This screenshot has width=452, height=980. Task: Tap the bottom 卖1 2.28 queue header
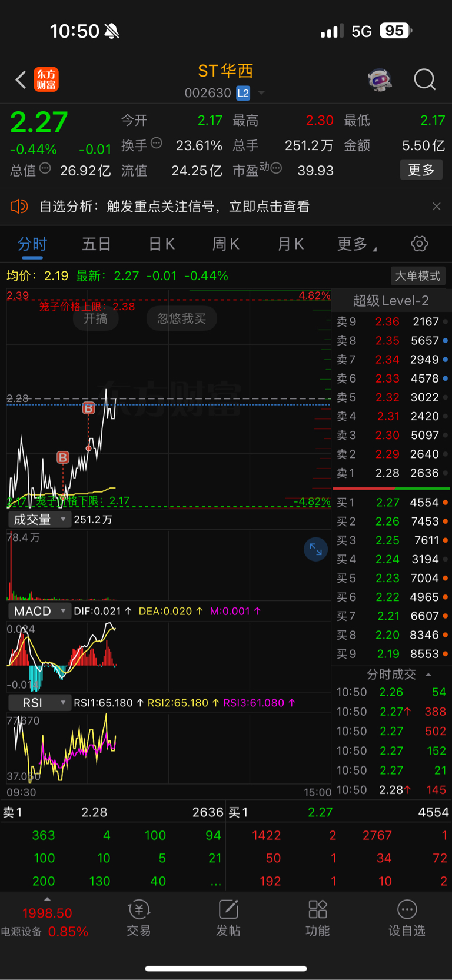click(112, 812)
